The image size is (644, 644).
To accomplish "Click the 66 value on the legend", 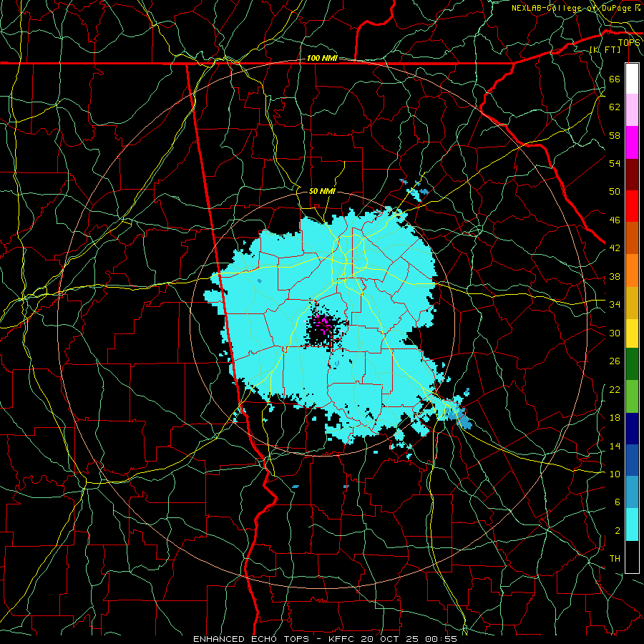I will coord(615,79).
